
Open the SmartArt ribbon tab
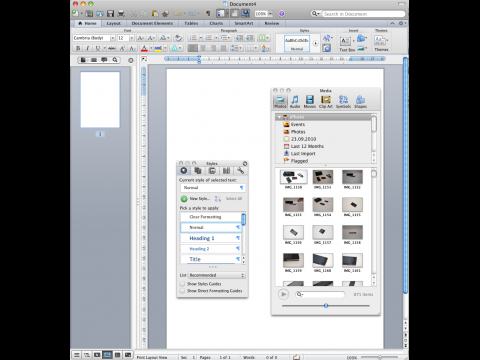click(244, 23)
